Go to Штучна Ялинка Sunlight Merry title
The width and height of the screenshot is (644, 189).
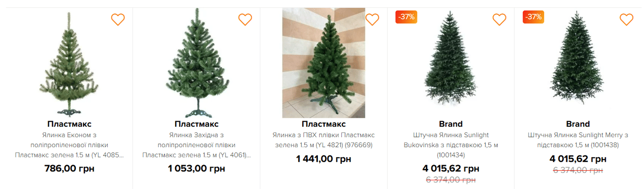578,140
